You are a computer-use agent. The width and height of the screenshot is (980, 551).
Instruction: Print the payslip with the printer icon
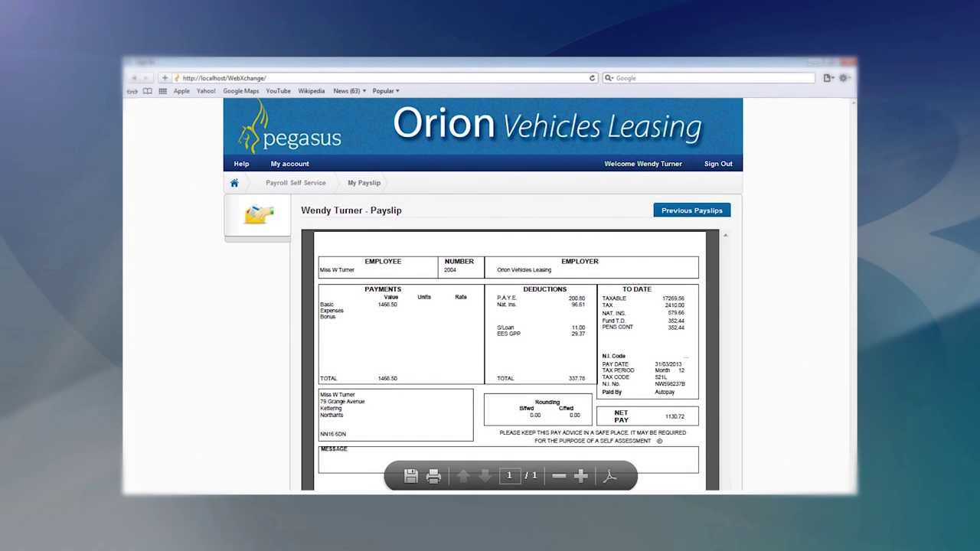[x=433, y=476]
